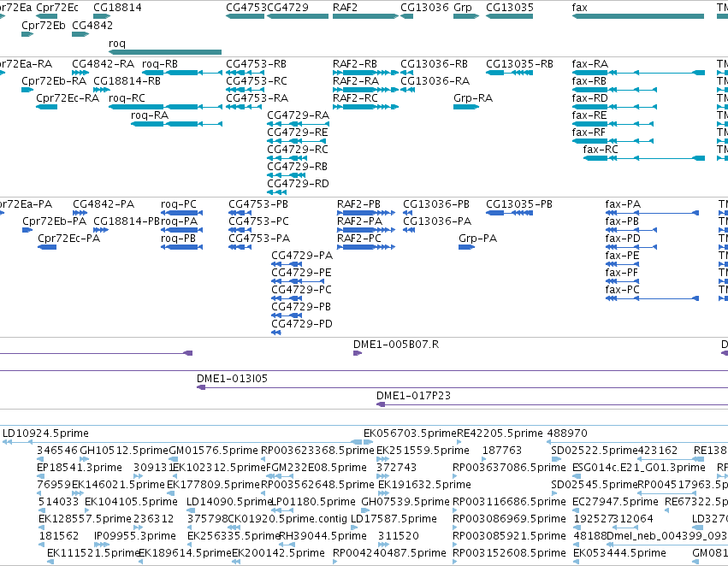Viewport: 728px width, 566px height.
Task: Open EST EC27947.5prime
Action: coord(615,502)
